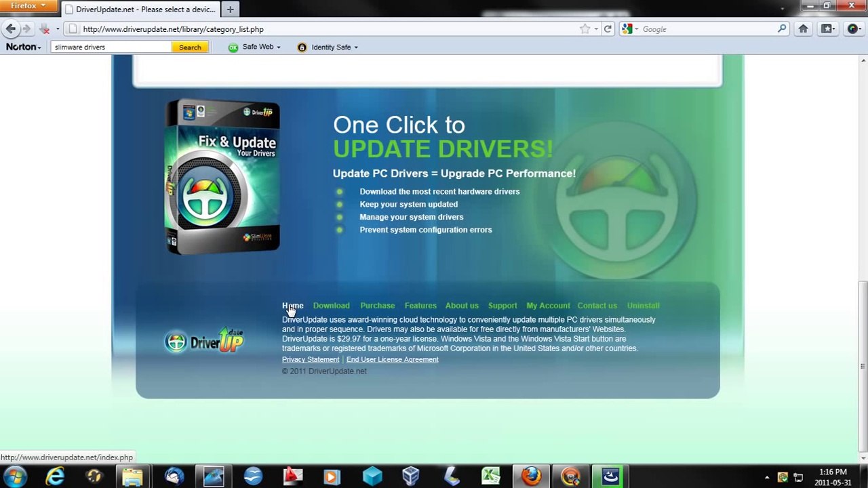Open the Adobe Reader taskbar icon
This screenshot has width=868, height=488.
[x=292, y=476]
